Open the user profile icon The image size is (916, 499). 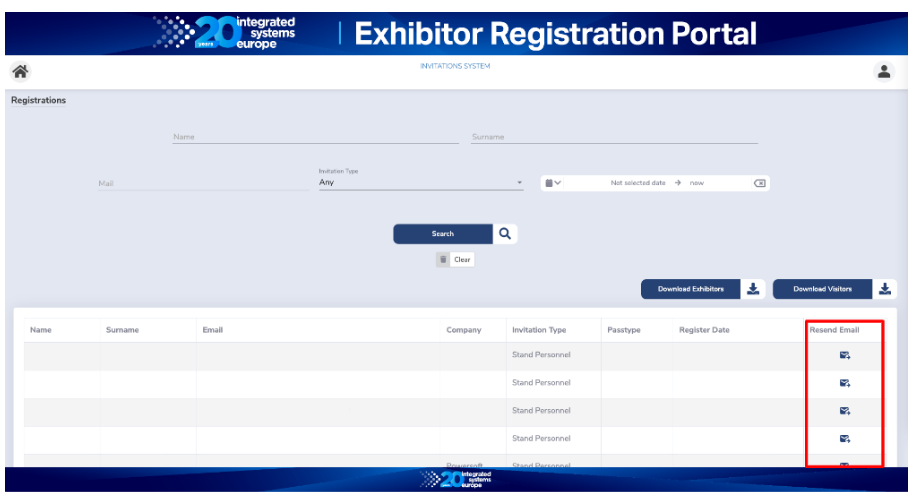tap(884, 71)
